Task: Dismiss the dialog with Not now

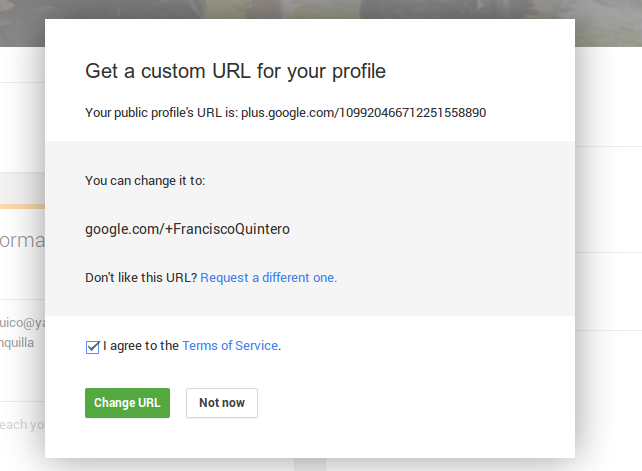Action: (221, 403)
